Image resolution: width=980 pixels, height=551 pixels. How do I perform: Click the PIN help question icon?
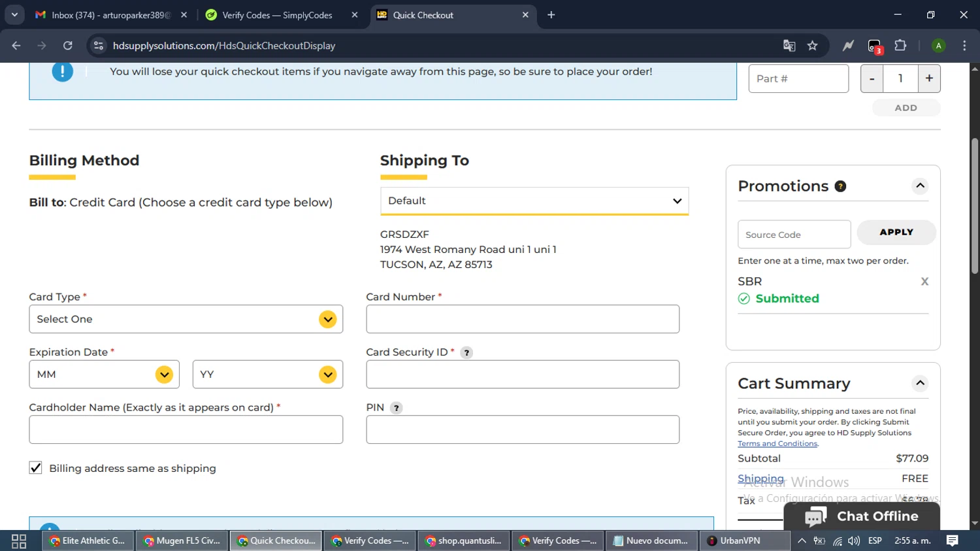(396, 408)
